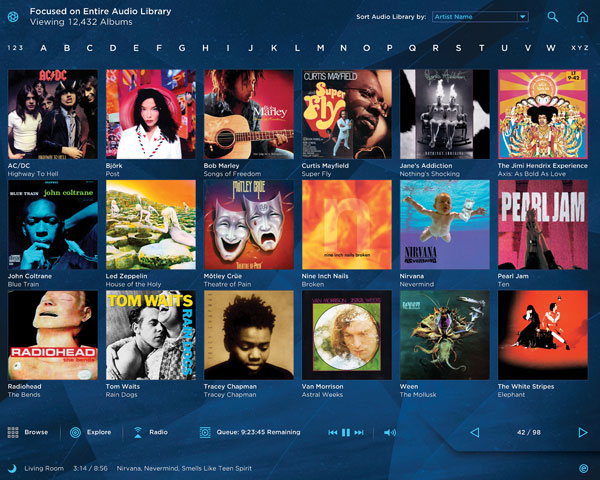Open Led Zeppelin House of the Holy cover
The image size is (600, 480).
click(151, 225)
